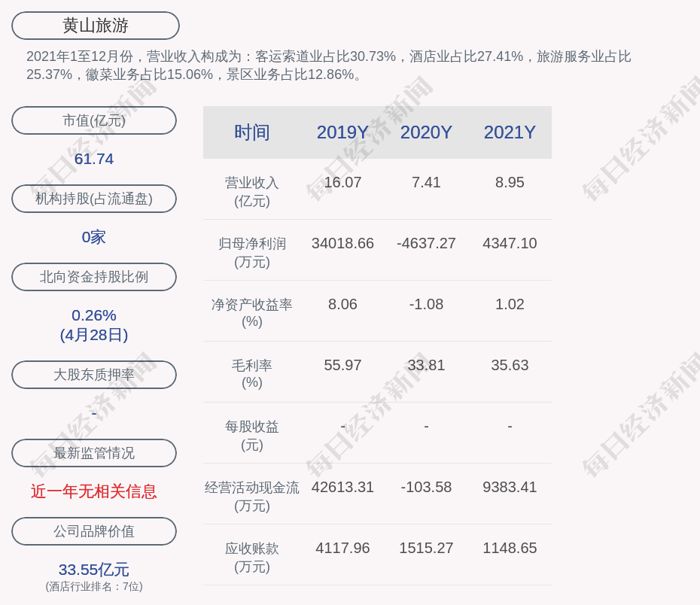Click receivables value 4117.96
The height and width of the screenshot is (605, 700).
(342, 549)
